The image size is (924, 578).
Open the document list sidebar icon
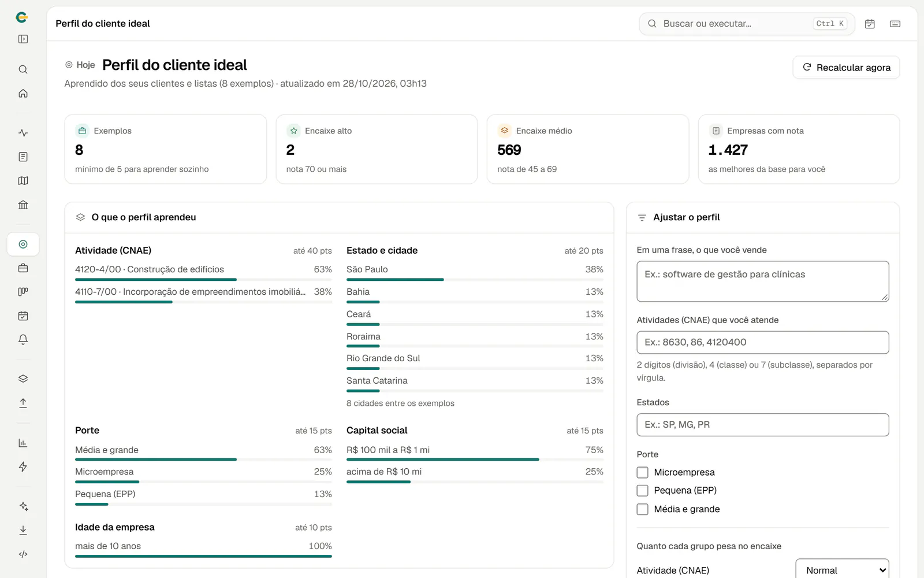23,157
